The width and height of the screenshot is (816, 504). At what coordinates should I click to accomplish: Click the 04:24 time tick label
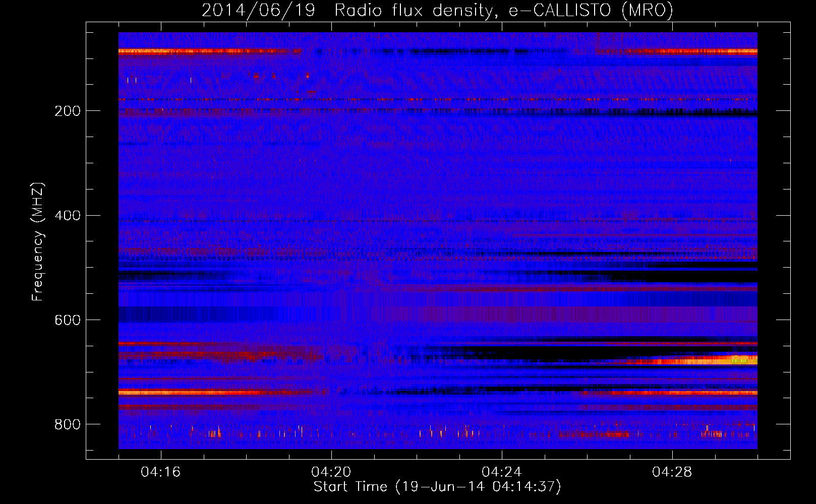click(502, 472)
